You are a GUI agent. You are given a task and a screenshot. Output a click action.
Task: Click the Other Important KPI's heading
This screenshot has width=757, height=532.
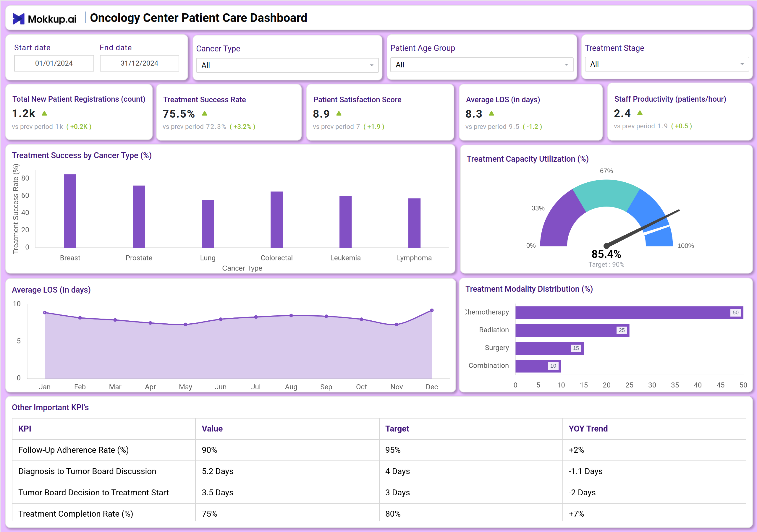point(51,407)
